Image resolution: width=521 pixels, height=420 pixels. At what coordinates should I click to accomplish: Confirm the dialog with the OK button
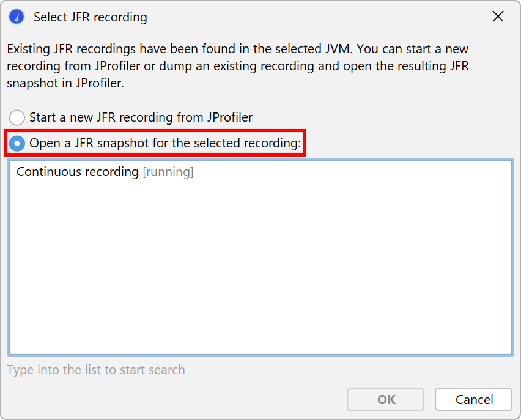[385, 399]
